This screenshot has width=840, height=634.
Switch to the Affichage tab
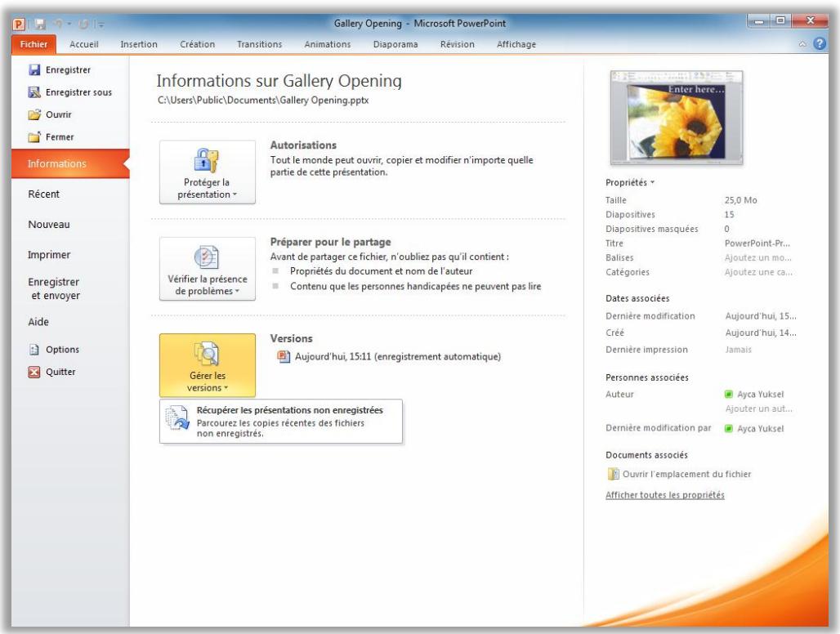tap(516, 44)
